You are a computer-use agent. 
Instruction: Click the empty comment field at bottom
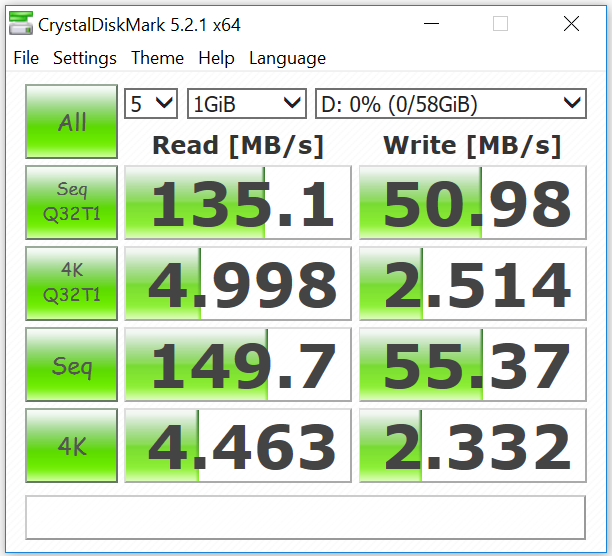(x=305, y=517)
